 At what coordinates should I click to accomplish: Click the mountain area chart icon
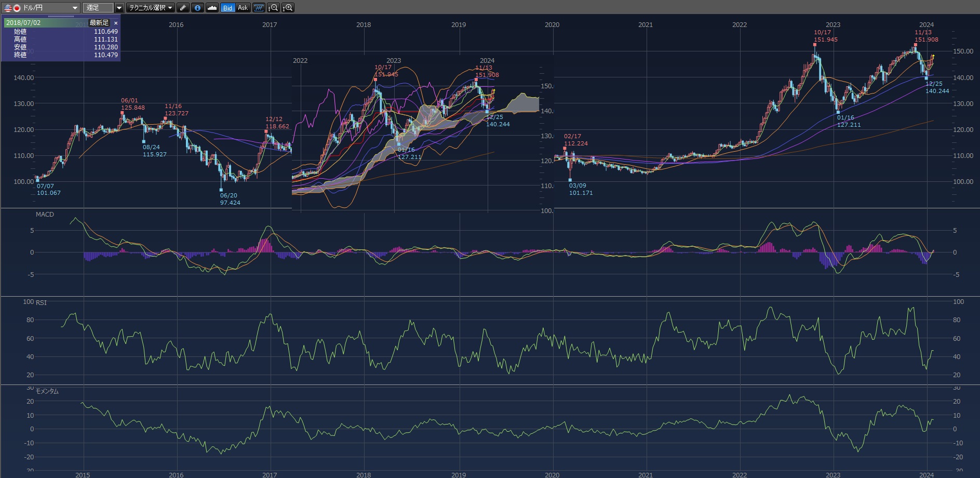212,8
